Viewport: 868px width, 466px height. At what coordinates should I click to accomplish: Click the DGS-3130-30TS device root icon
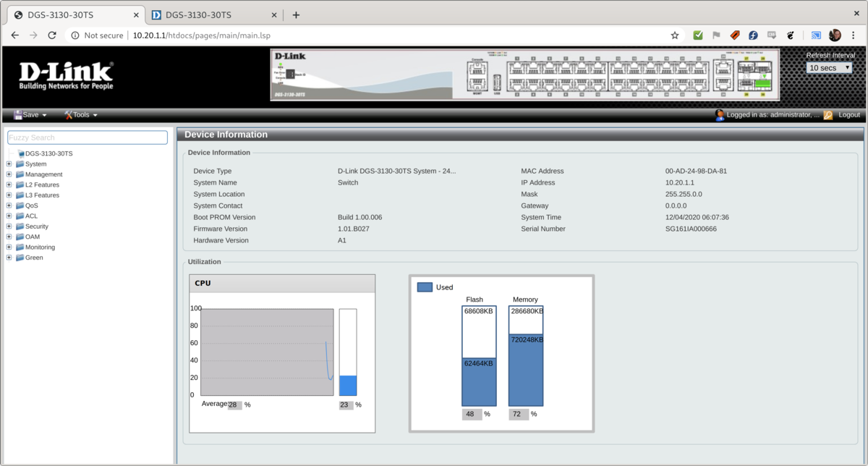(21, 153)
